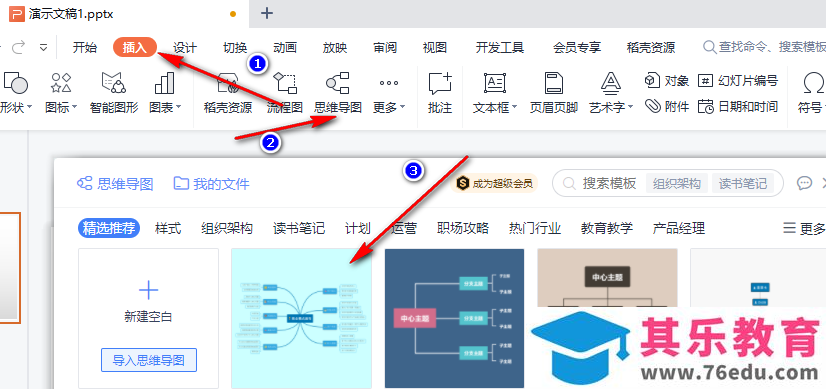Expand the 图表 dropdown arrow
This screenshot has height=389, width=826.
(178, 108)
